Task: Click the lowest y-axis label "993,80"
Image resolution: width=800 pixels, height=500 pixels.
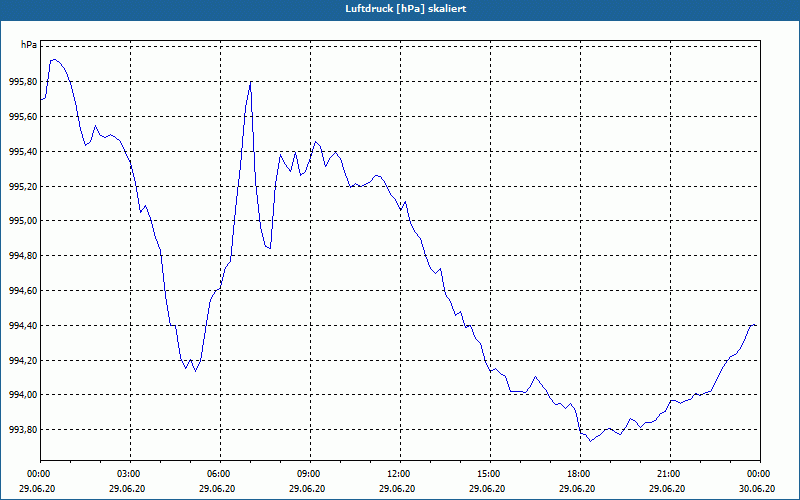Action: click(23, 430)
